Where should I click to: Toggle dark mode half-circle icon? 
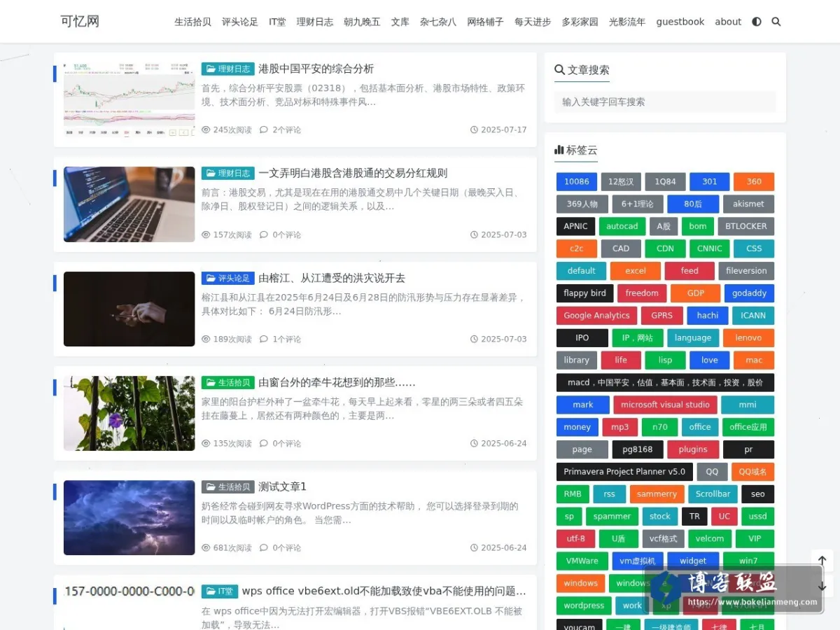756,22
